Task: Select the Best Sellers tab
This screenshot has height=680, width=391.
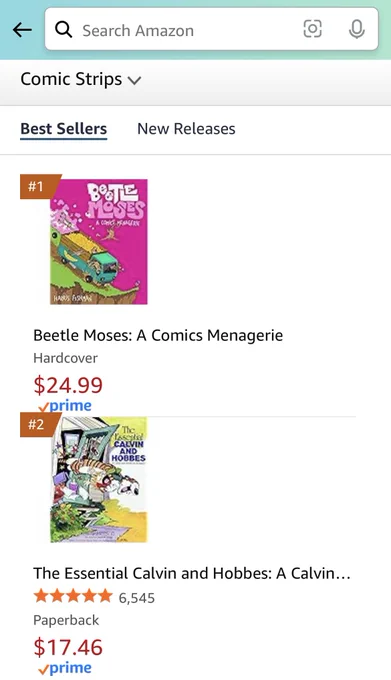Action: [x=64, y=129]
